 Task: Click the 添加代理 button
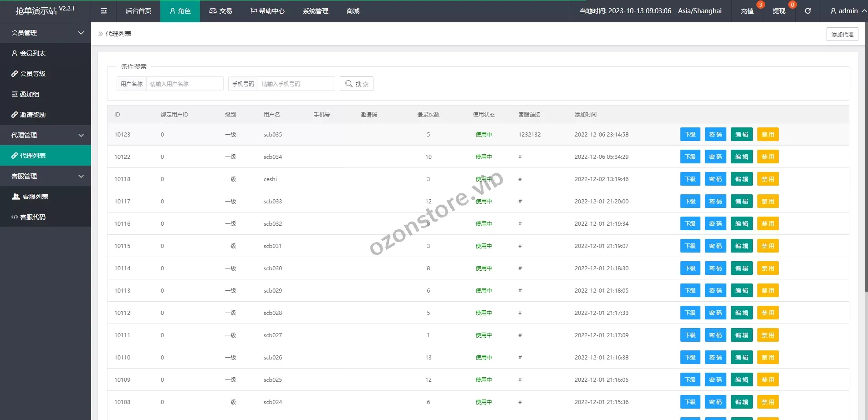pyautogui.click(x=842, y=34)
